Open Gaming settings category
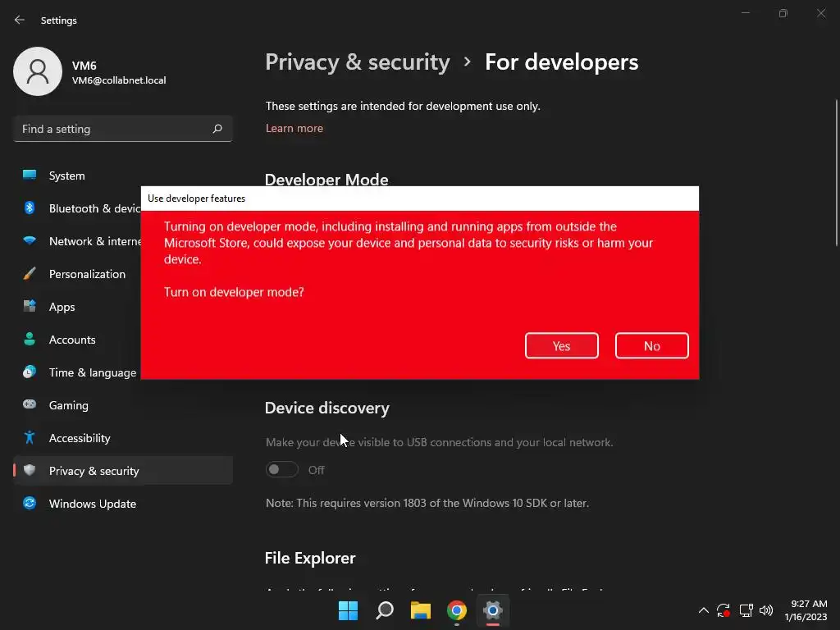Screen dimensions: 840x630 coord(123,405)
